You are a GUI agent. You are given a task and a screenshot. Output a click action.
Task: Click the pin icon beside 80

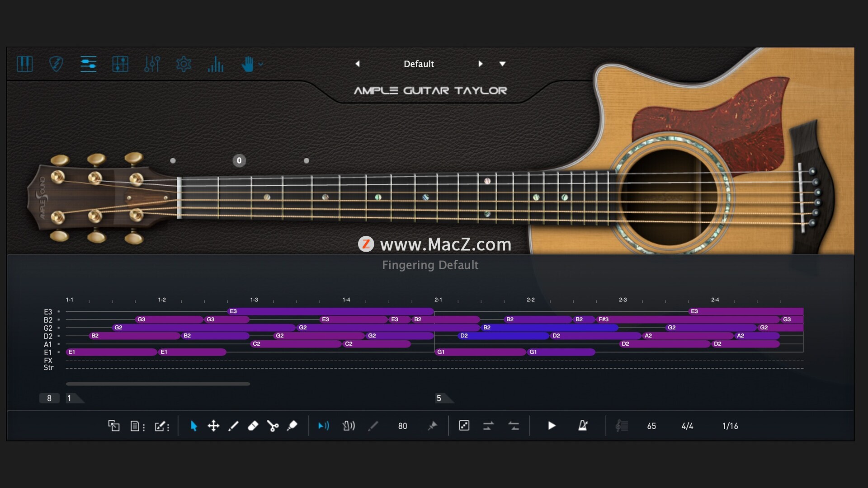pos(432,426)
